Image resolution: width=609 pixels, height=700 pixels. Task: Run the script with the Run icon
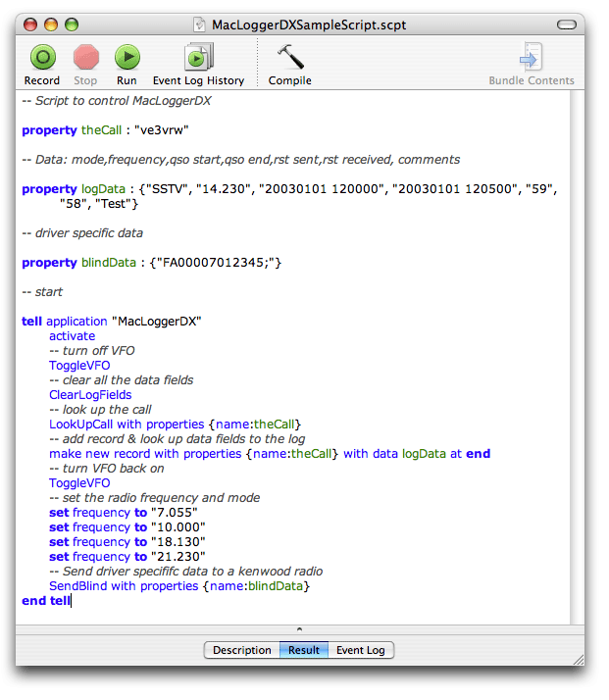[x=127, y=58]
